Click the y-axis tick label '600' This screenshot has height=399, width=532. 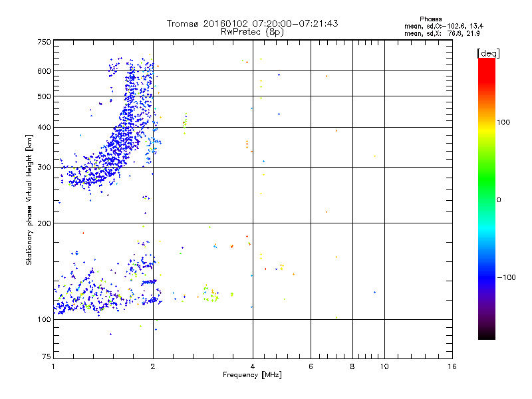pyautogui.click(x=44, y=71)
